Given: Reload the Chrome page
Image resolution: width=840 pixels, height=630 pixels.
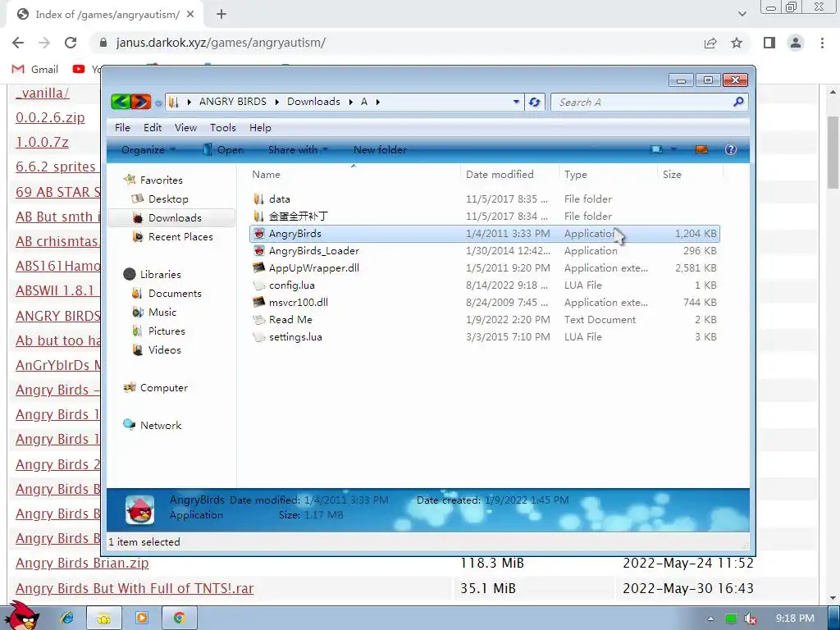Looking at the screenshot, I should 71,43.
